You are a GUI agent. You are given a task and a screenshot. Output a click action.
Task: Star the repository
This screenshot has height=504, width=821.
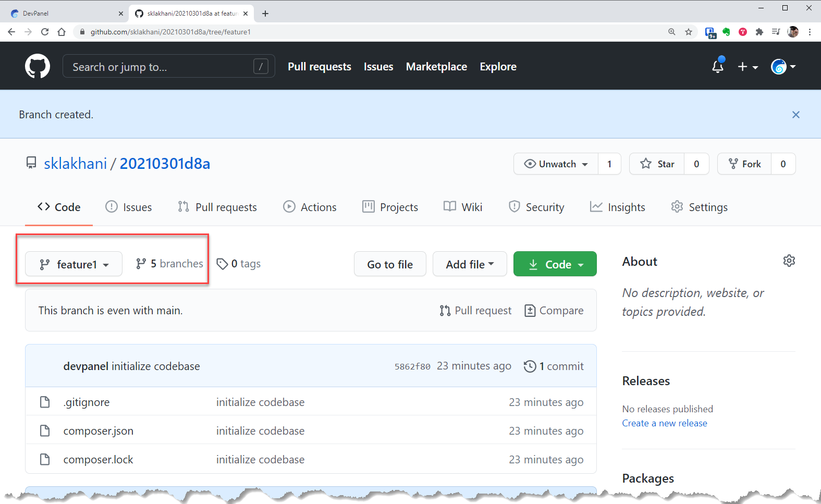click(x=657, y=164)
